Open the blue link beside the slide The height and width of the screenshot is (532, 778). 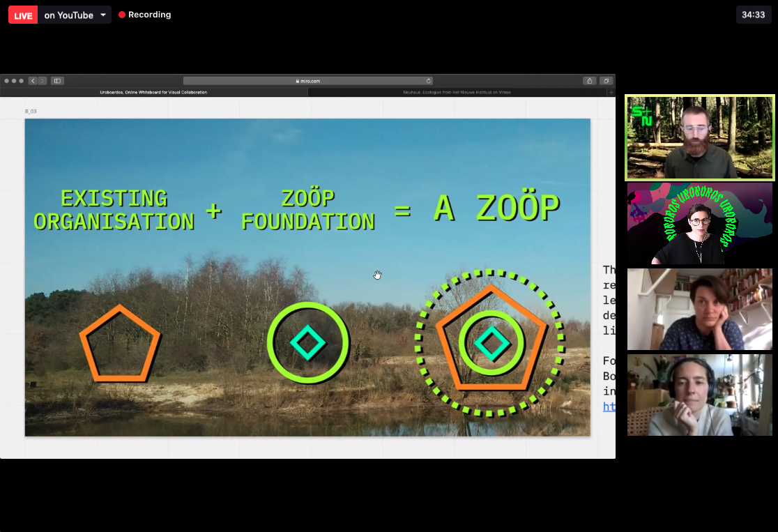tap(609, 406)
